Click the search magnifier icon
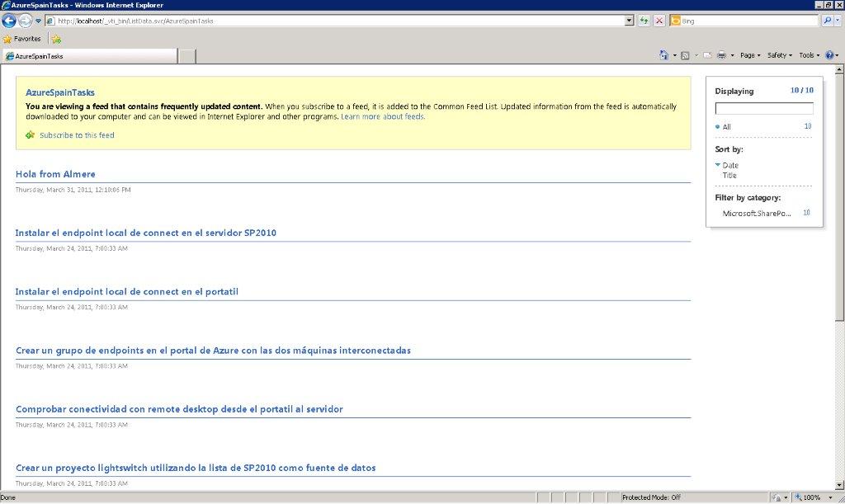 coord(828,21)
